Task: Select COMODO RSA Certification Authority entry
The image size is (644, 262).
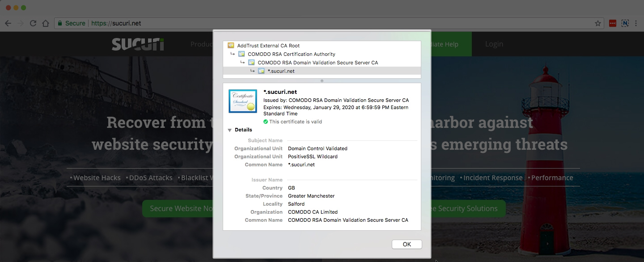Action: coord(291,54)
